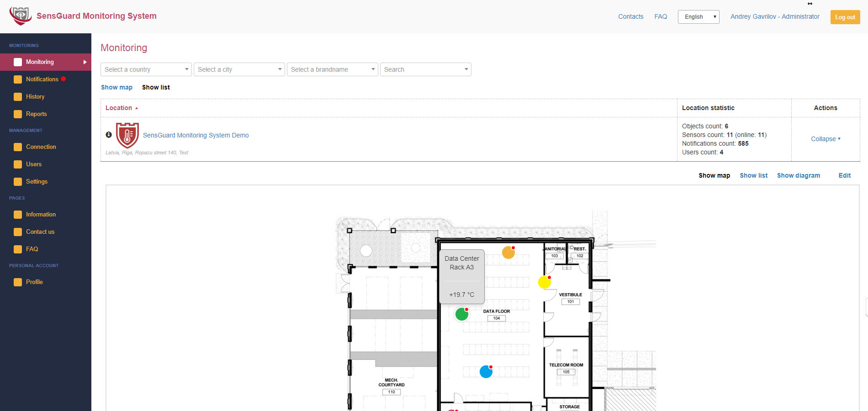
Task: Switch to the Show list tab
Action: [x=156, y=87]
